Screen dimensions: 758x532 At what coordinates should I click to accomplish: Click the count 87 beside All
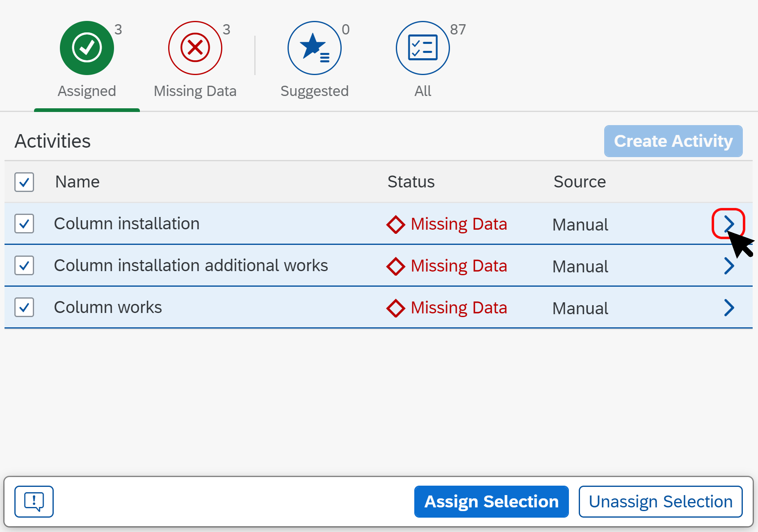[458, 30]
